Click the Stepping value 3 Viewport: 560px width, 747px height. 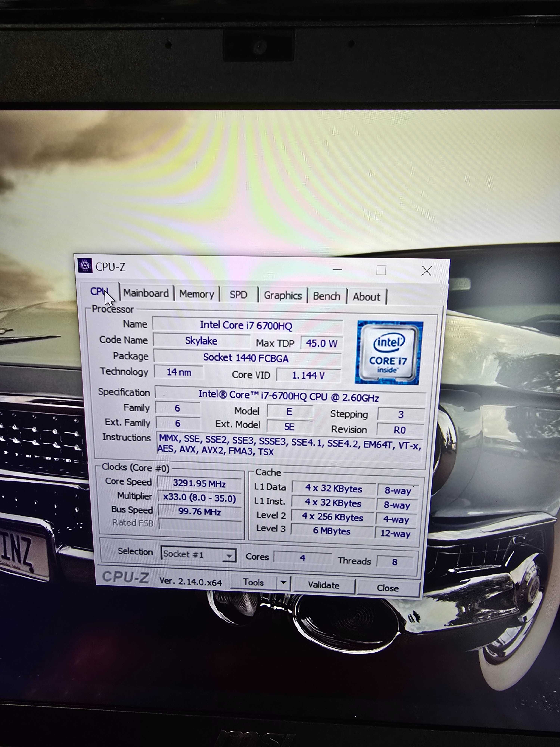[401, 414]
